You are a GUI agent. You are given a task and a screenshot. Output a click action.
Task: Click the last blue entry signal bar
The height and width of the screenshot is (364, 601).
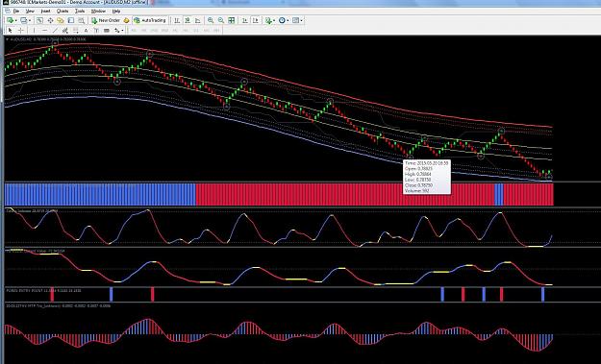click(x=542, y=294)
